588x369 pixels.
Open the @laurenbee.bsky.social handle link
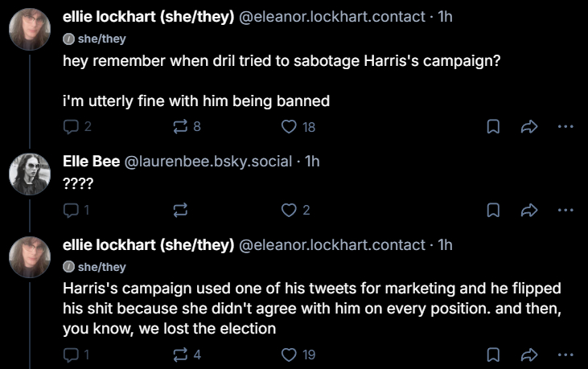tap(208, 161)
